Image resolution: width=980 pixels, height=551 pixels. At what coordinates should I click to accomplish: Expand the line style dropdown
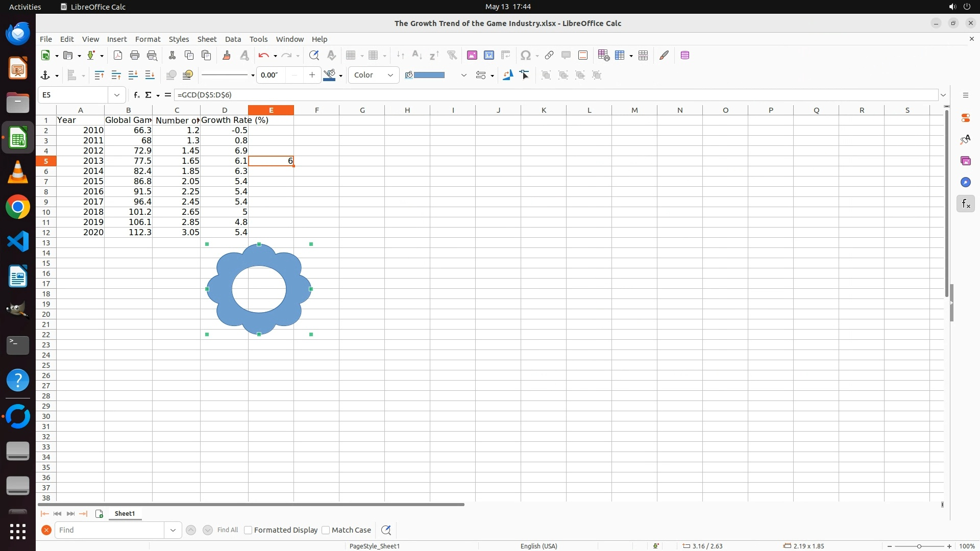click(252, 76)
